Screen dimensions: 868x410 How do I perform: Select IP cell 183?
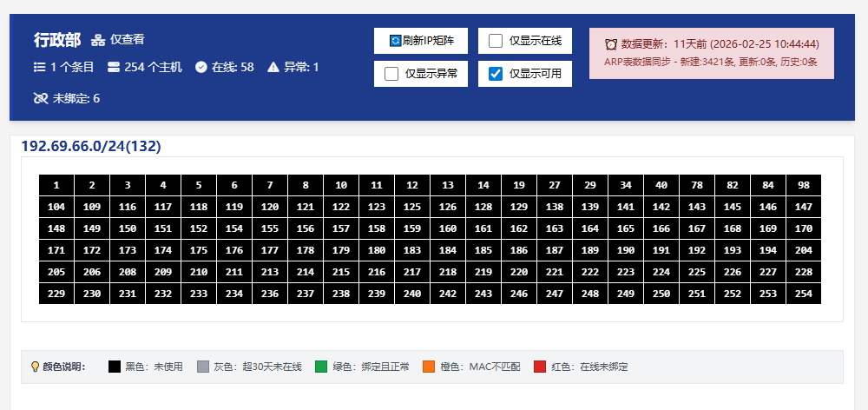click(412, 250)
